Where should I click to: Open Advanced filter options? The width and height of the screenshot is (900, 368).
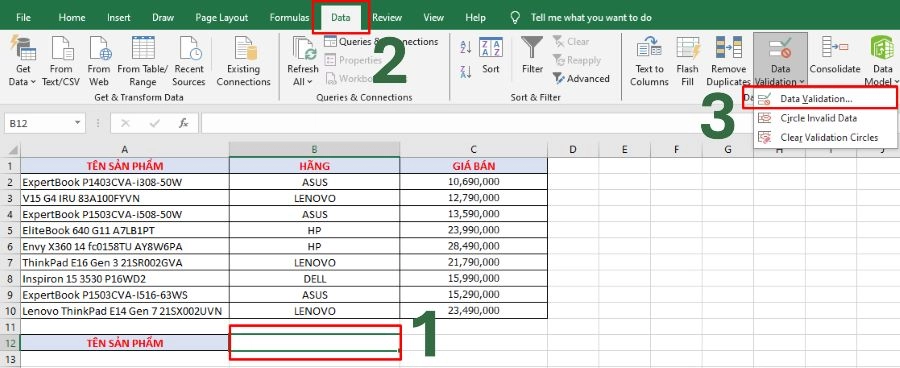(581, 79)
